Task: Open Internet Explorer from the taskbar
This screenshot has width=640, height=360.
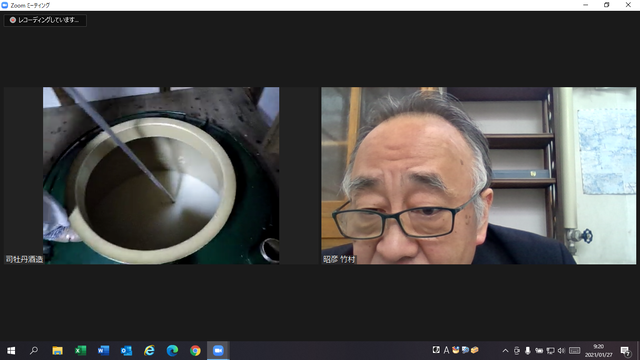Action: (x=149, y=351)
